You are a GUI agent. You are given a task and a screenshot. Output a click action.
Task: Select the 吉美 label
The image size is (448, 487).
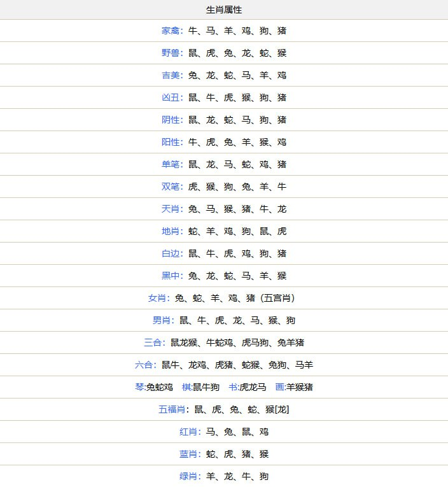pos(171,75)
